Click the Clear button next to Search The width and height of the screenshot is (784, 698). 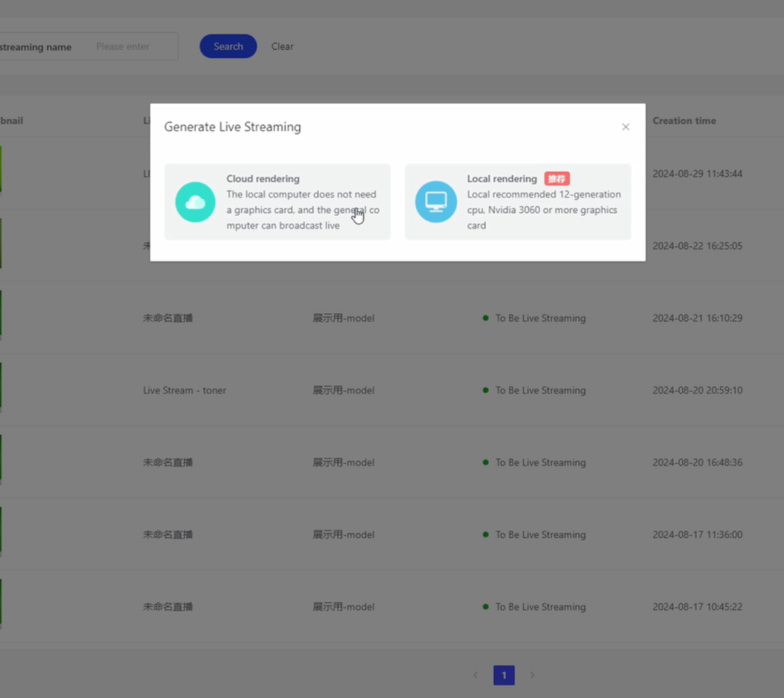(x=282, y=47)
